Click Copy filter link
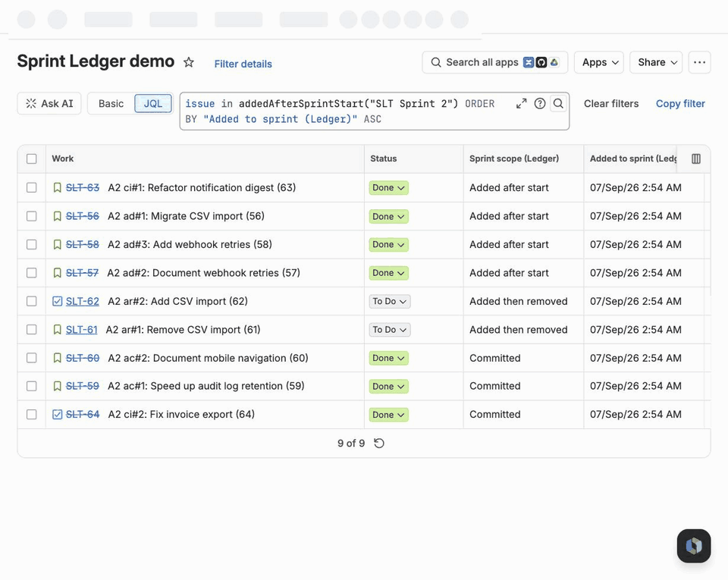Screen dimensions: 728x580 click(680, 103)
